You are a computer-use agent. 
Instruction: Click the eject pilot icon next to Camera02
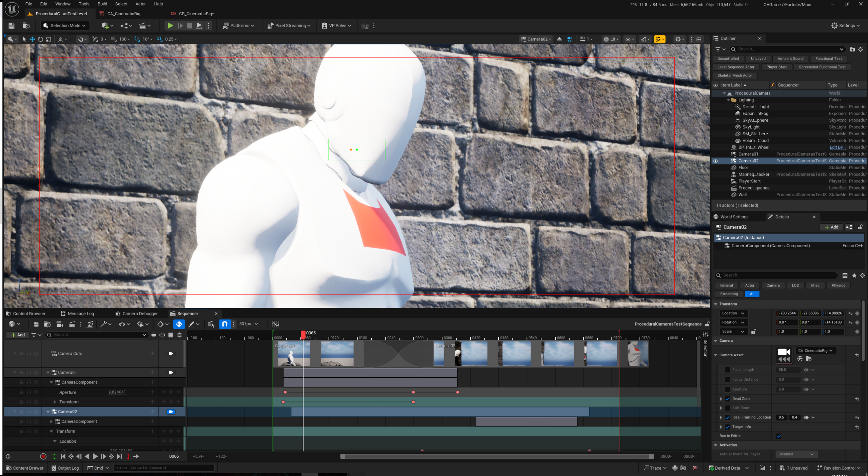[x=559, y=39]
